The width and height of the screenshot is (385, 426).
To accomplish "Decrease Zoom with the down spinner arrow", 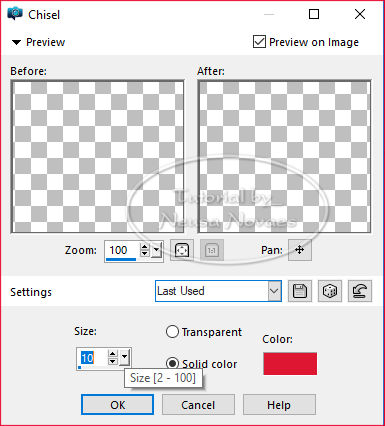I will pos(144,254).
